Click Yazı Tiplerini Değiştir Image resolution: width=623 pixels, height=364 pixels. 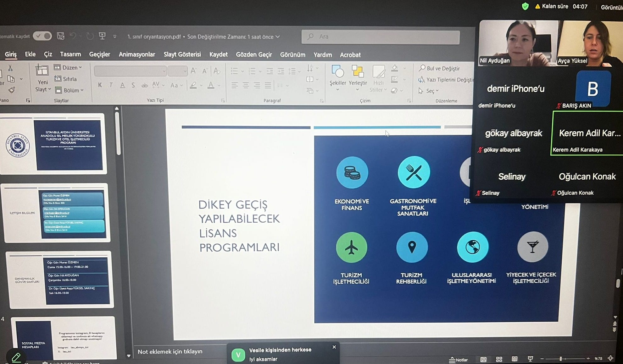446,80
